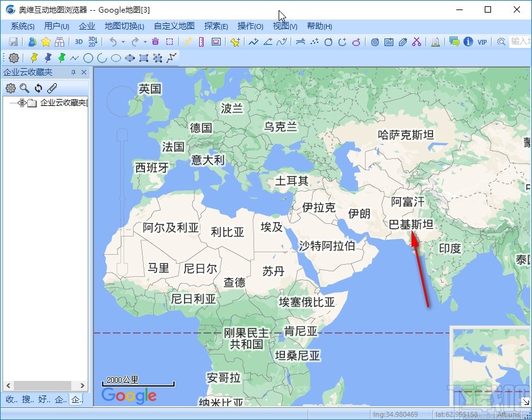
Task: Select the connected-nodes path tool
Action: 171,58
